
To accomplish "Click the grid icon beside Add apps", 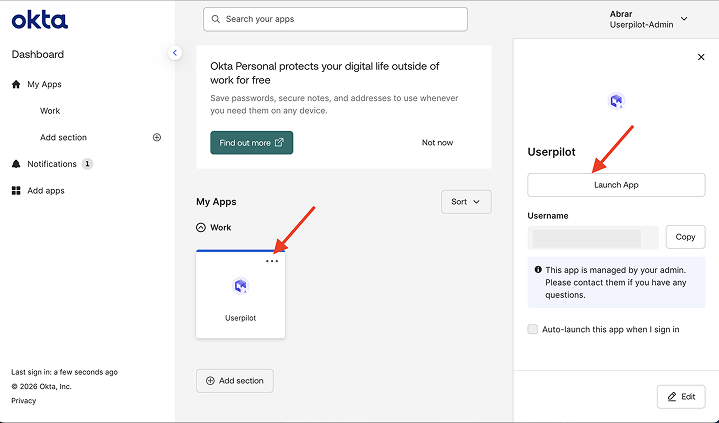I will [16, 190].
